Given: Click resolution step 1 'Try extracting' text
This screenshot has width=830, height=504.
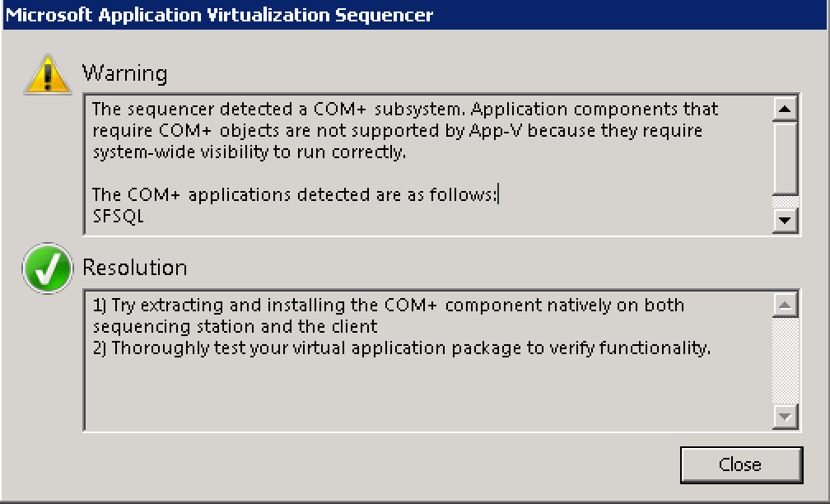Looking at the screenshot, I should (x=387, y=306).
